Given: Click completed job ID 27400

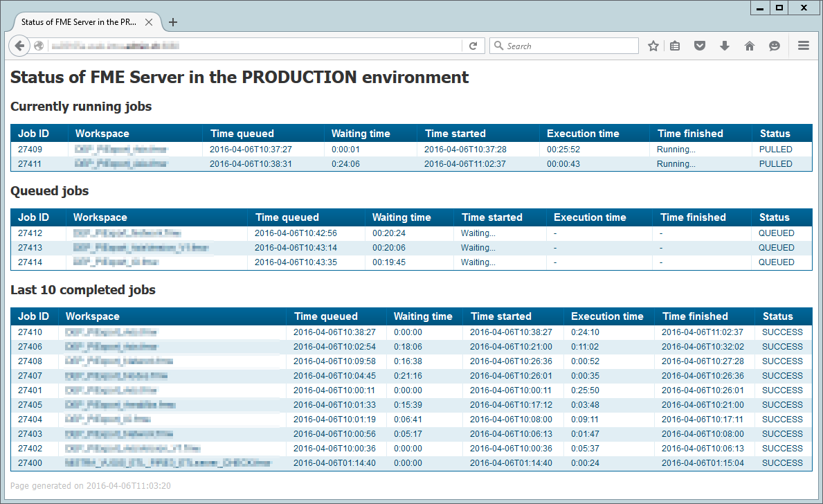Looking at the screenshot, I should point(30,463).
